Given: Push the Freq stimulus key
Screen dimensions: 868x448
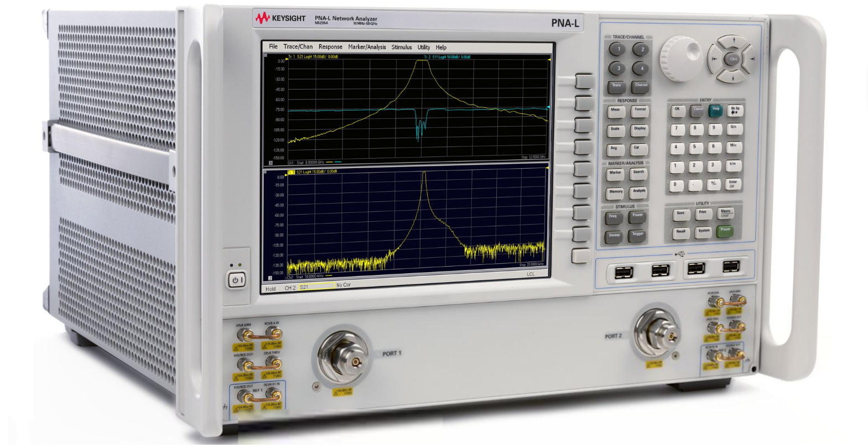Looking at the screenshot, I should (613, 217).
